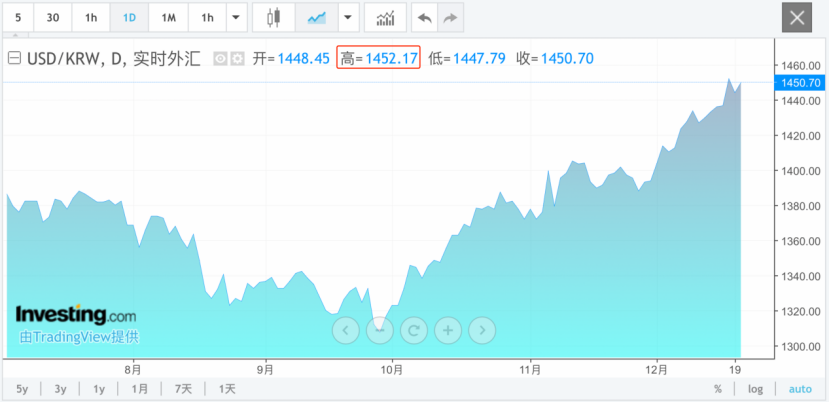Undo the last chart action
The width and height of the screenshot is (830, 402).
[x=425, y=18]
